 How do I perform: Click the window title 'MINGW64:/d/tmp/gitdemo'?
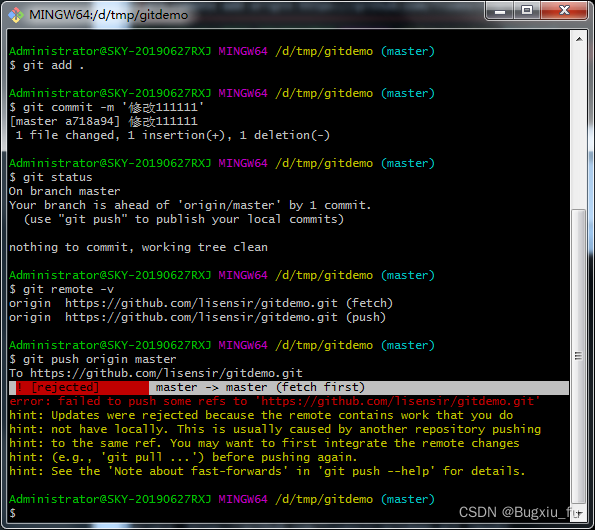pyautogui.click(x=109, y=15)
